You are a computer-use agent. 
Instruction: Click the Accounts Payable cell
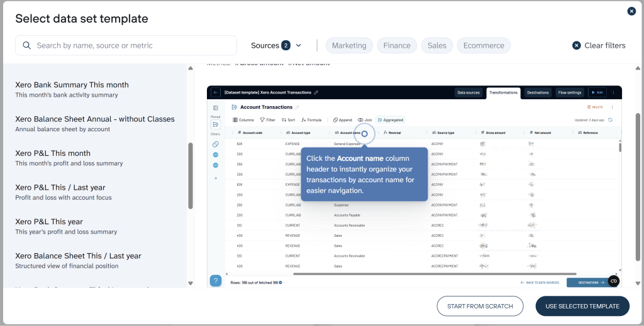point(347,215)
